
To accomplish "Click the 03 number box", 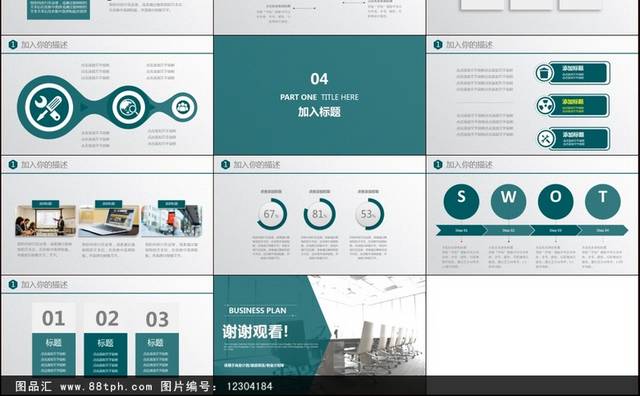I will point(157,318).
